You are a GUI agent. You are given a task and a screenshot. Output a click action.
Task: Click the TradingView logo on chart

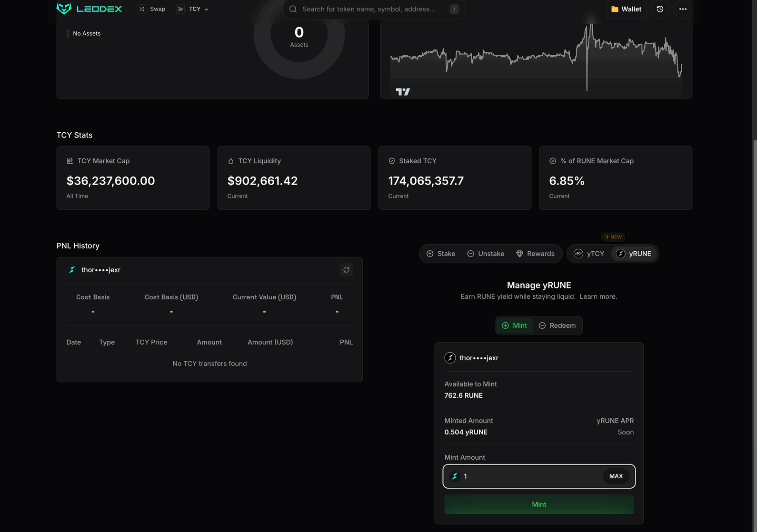click(403, 91)
